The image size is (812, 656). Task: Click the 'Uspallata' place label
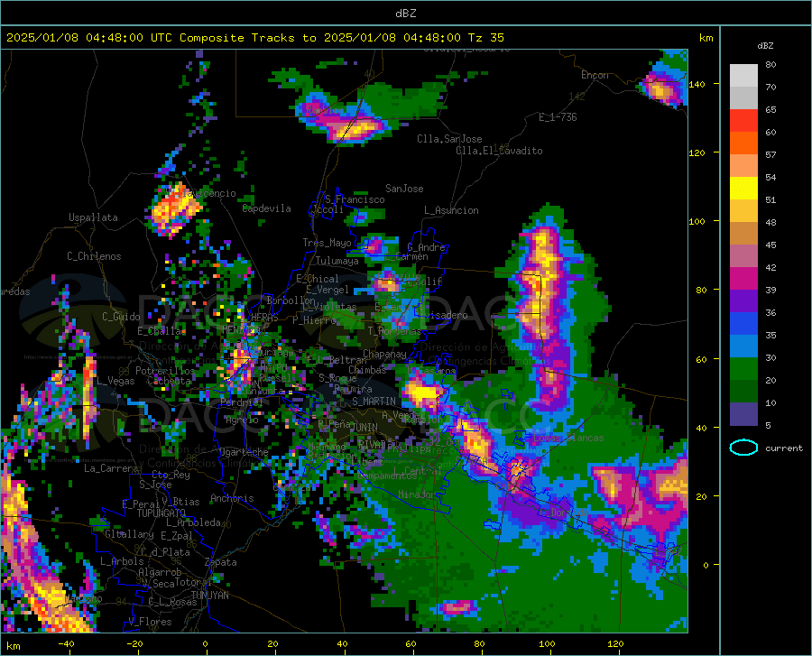93,217
